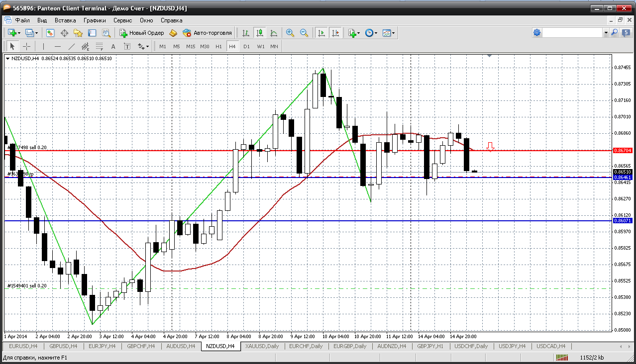Click the connection status bars icon

coord(562,358)
